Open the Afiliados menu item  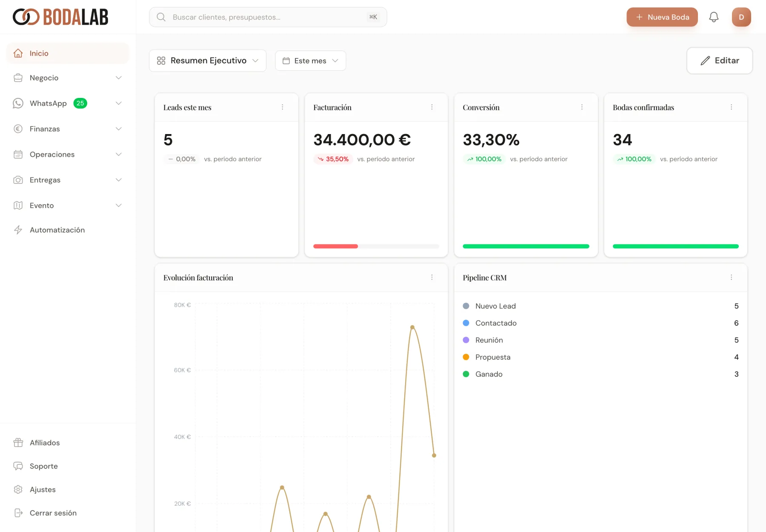(68, 443)
